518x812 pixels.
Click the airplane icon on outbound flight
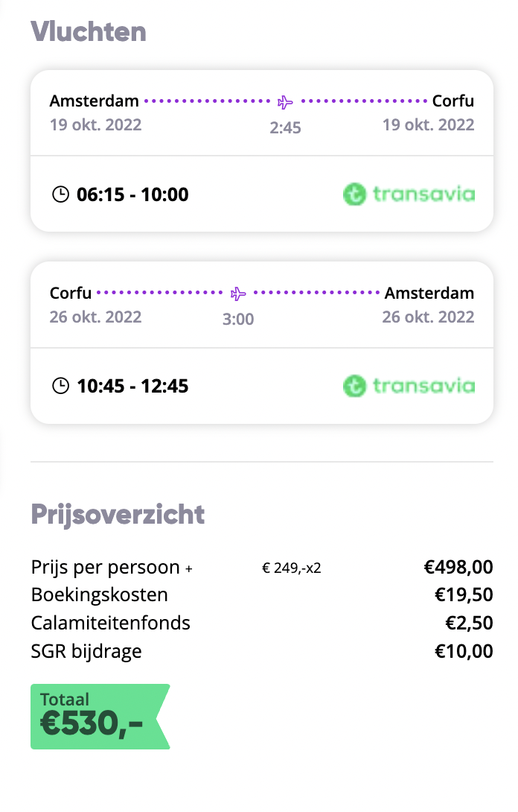click(x=284, y=102)
